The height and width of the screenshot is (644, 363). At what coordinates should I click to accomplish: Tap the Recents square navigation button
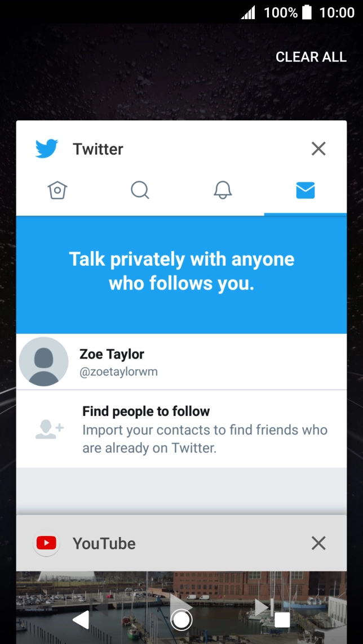pyautogui.click(x=282, y=620)
